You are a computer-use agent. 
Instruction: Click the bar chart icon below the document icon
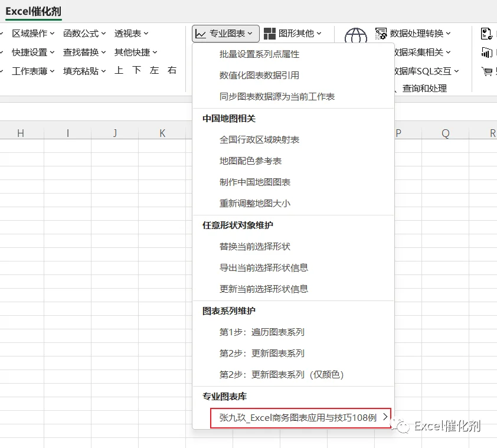pos(486,53)
